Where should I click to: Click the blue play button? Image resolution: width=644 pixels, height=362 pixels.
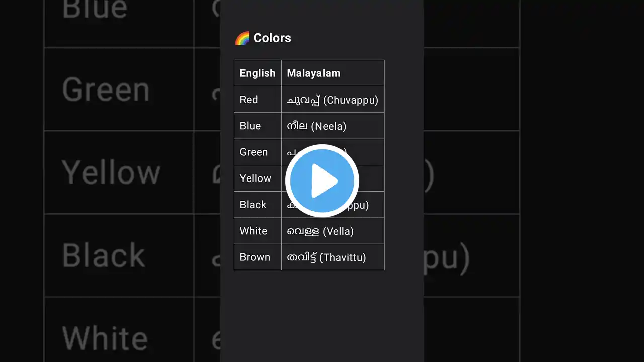(x=322, y=181)
